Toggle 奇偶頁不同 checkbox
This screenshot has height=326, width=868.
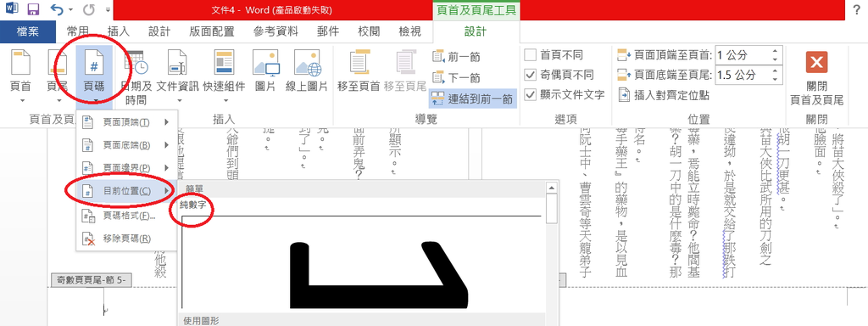pyautogui.click(x=531, y=75)
